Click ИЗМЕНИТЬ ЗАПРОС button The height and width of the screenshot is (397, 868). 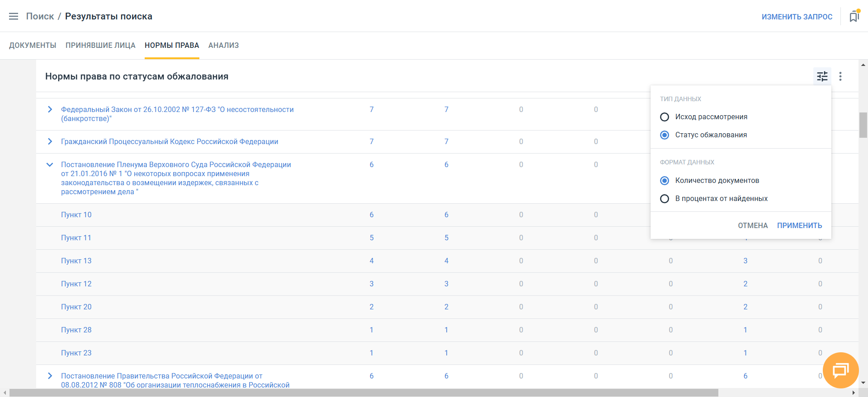click(x=797, y=17)
